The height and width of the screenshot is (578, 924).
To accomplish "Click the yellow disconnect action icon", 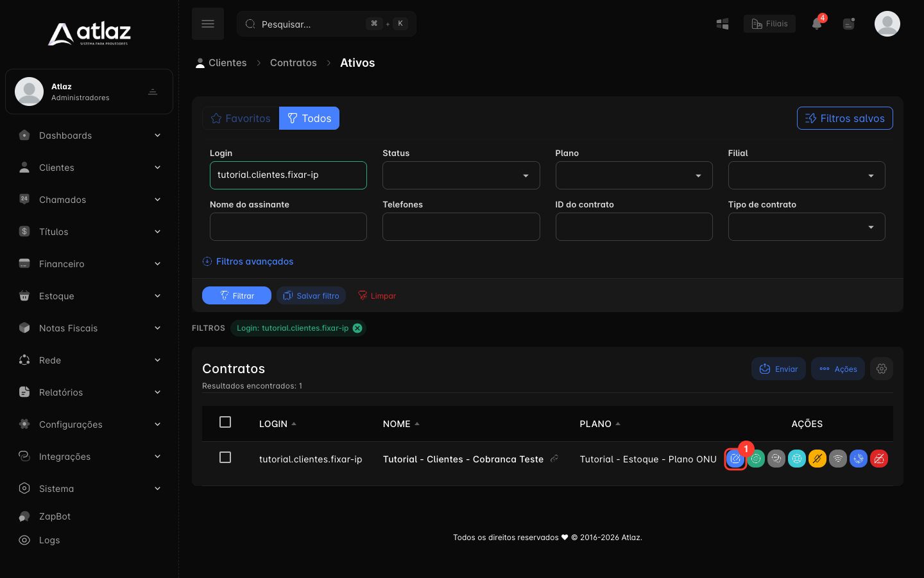I will point(817,459).
